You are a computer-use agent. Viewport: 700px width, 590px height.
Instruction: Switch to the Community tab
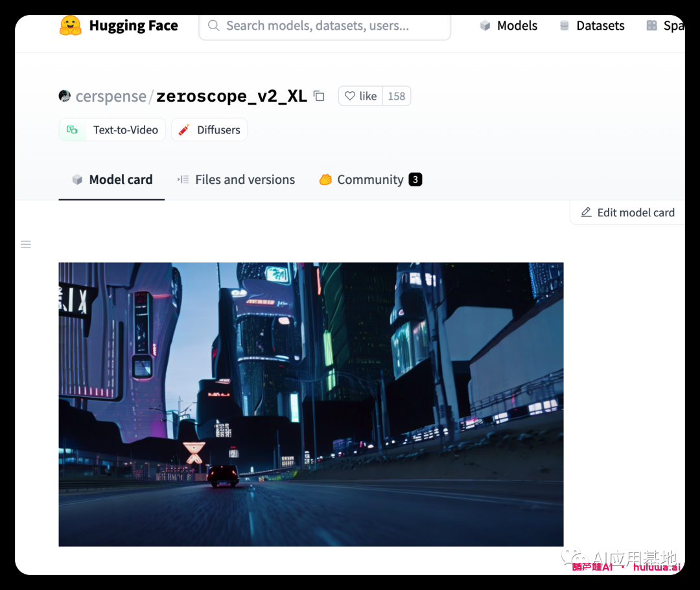371,180
